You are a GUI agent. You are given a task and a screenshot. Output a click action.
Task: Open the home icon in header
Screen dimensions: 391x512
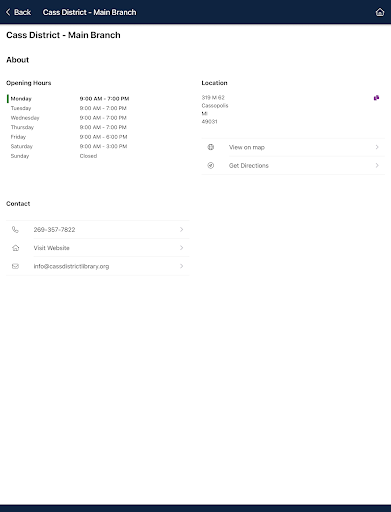point(380,12)
